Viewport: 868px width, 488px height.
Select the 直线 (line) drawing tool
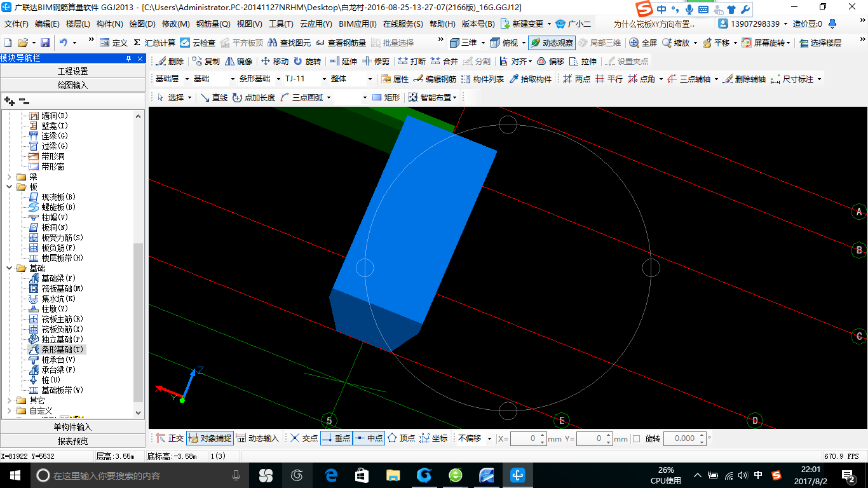[214, 97]
